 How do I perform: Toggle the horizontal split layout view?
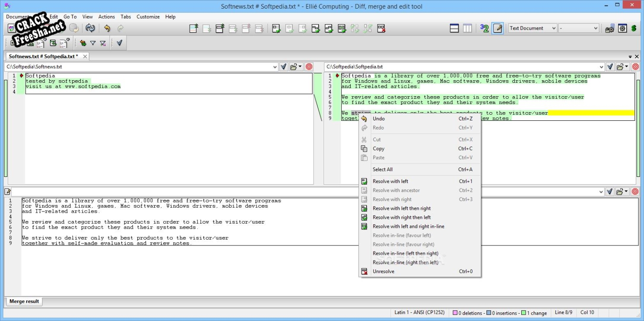tap(454, 28)
